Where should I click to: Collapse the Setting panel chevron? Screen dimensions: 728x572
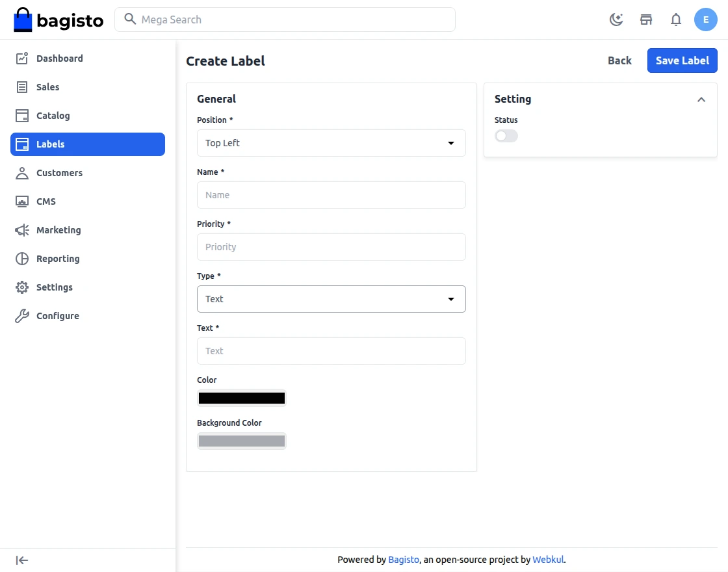[x=701, y=99]
